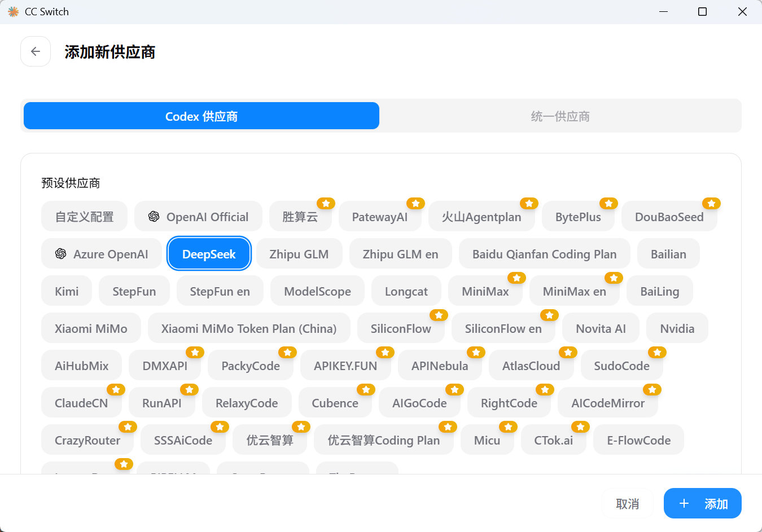Confirm with the 添加 button
This screenshot has height=532, width=762.
[703, 503]
